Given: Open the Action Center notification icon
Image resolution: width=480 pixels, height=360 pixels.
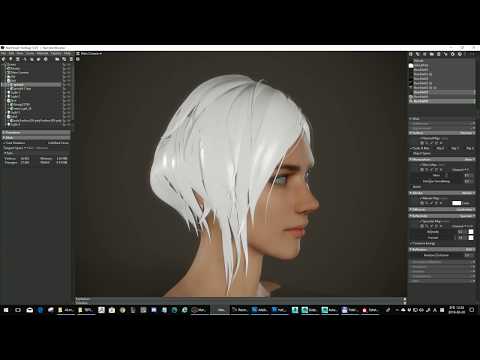Looking at the screenshot, I should [x=472, y=310].
